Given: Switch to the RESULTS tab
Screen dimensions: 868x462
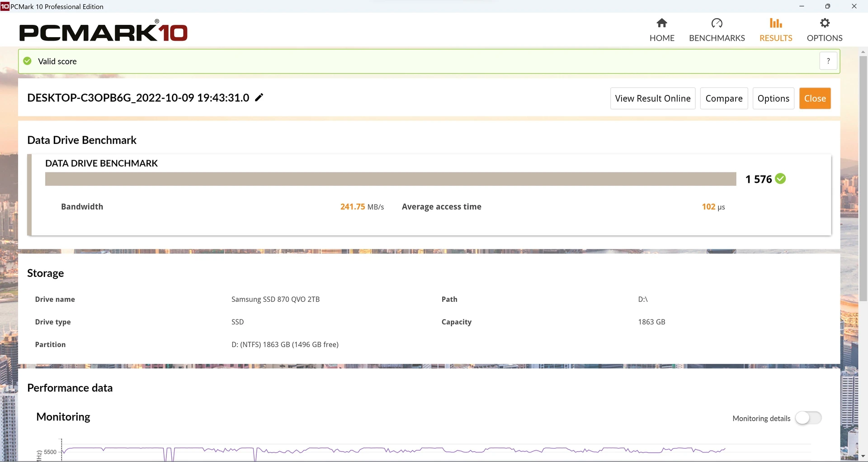Looking at the screenshot, I should click(776, 30).
